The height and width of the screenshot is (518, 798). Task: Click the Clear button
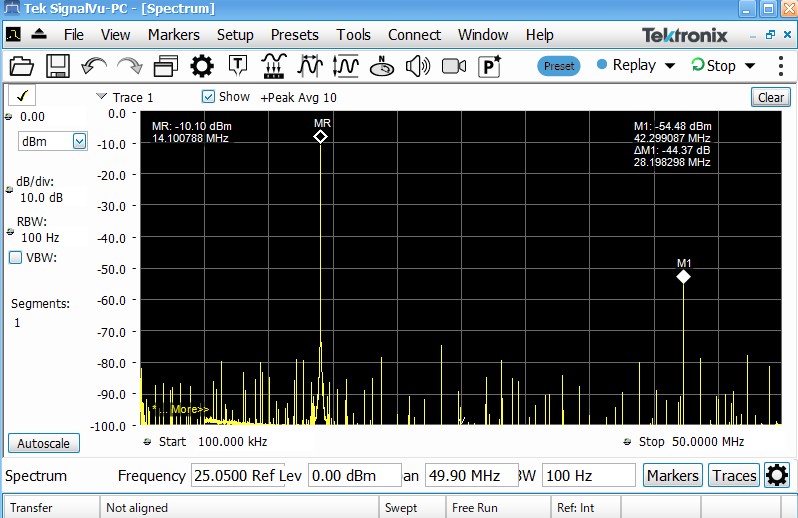770,97
